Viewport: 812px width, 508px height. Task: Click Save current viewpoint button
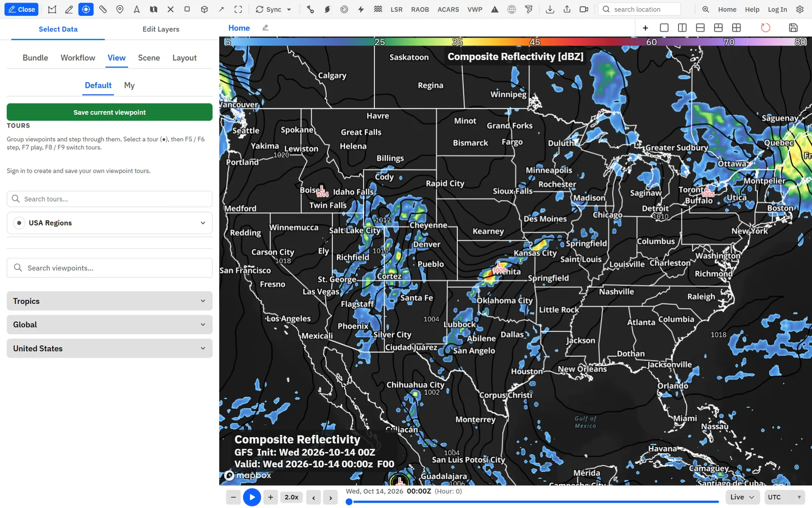tap(110, 112)
